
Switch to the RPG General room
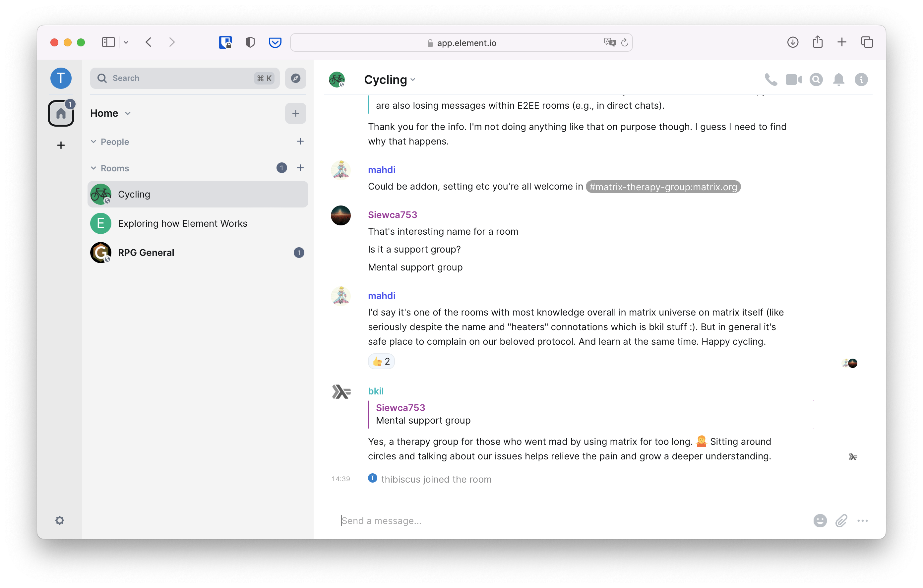(x=146, y=252)
